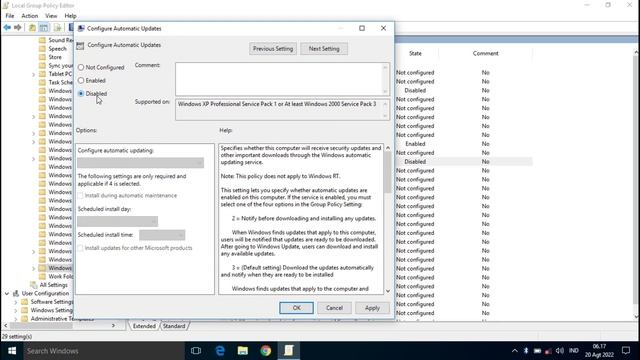Click the User Configuration icon in tree
Viewport: 640px width, 360px height.
(16, 293)
